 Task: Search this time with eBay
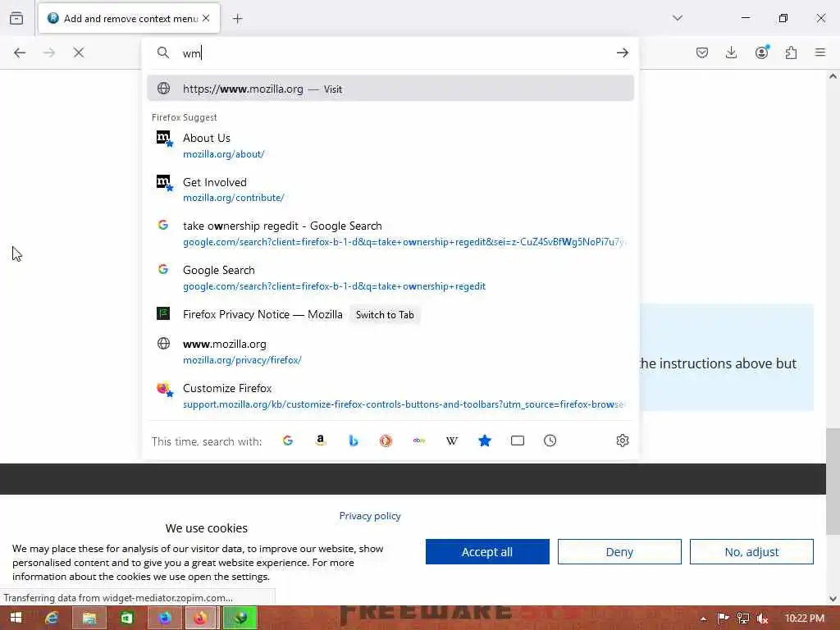[419, 441]
